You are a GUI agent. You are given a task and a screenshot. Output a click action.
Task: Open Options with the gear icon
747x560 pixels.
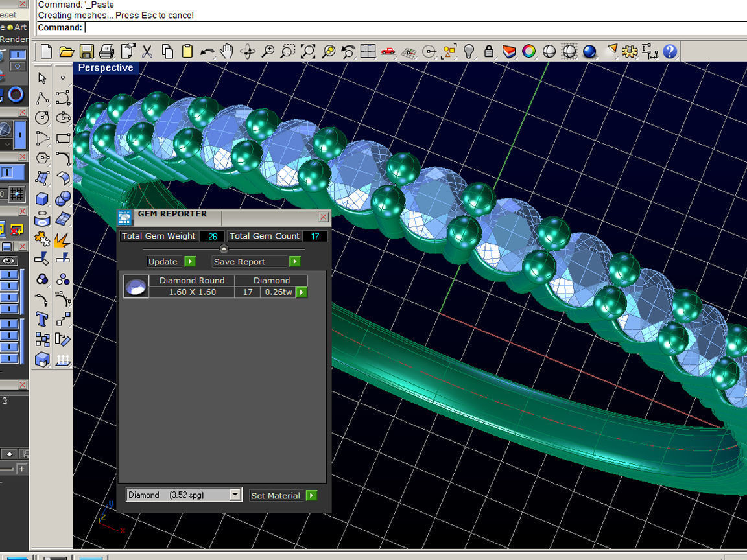(630, 51)
